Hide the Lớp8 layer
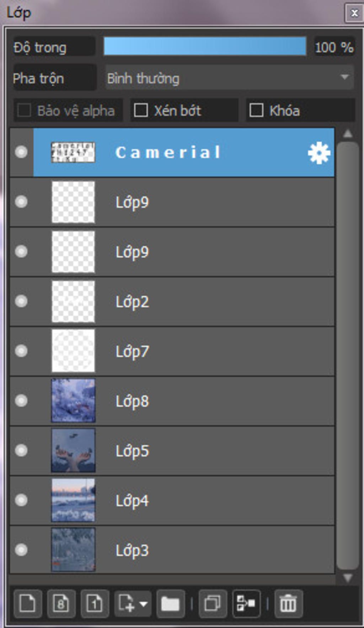Image resolution: width=364 pixels, height=628 pixels. [21, 401]
